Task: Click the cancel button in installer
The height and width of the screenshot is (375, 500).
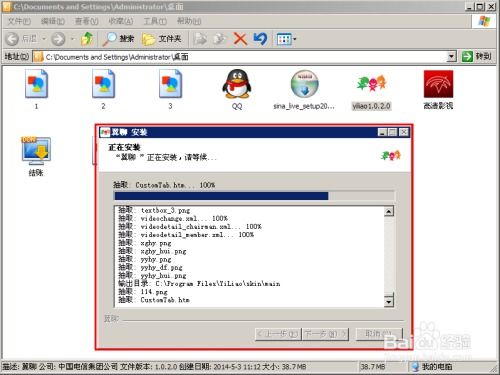Action: click(379, 334)
